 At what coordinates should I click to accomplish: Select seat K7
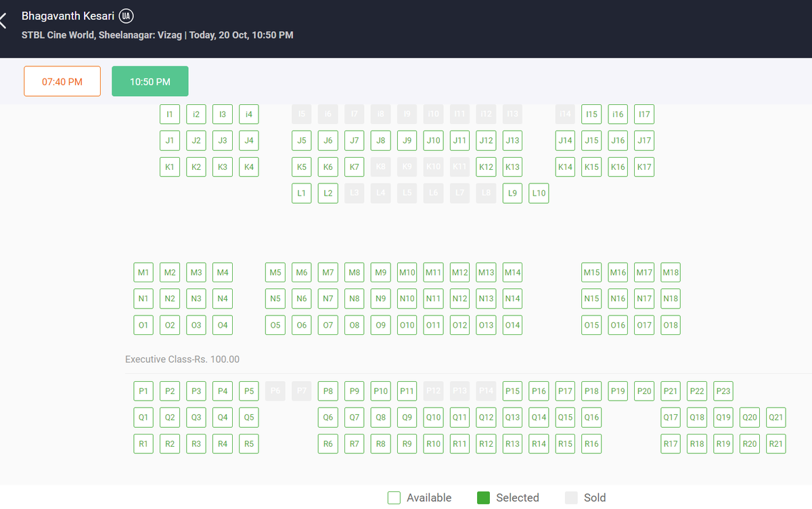[355, 167]
